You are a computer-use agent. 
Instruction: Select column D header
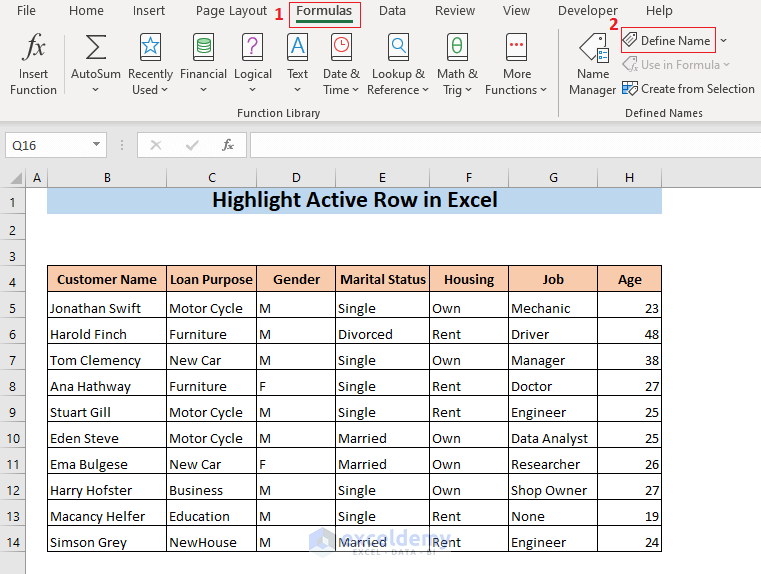[296, 177]
